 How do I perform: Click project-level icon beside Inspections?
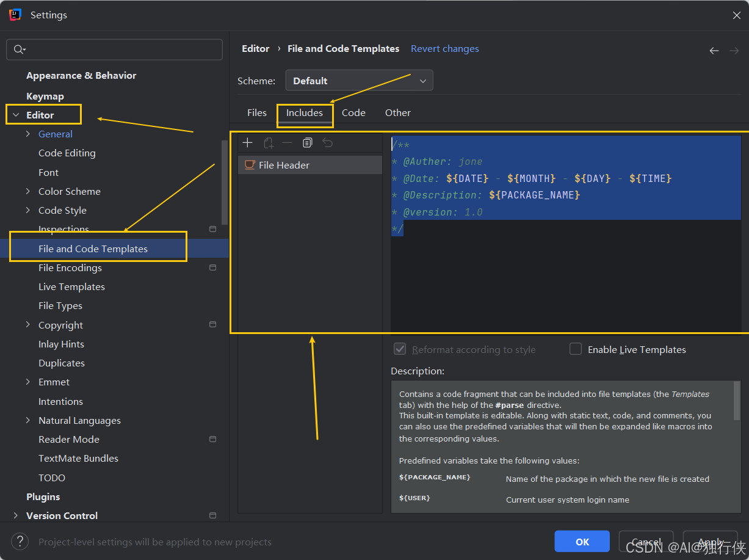pyautogui.click(x=212, y=229)
